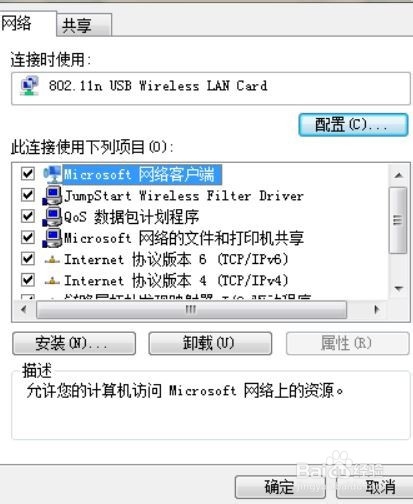Screen dimensions: 413x504
Task: Confirm changes with the 确定 button
Action: click(280, 487)
